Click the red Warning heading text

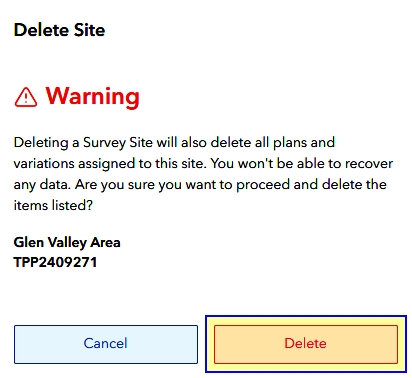click(92, 97)
